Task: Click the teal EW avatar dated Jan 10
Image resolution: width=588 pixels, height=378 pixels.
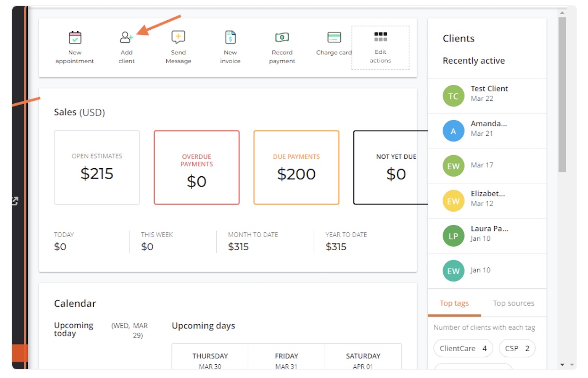Action: tap(453, 271)
